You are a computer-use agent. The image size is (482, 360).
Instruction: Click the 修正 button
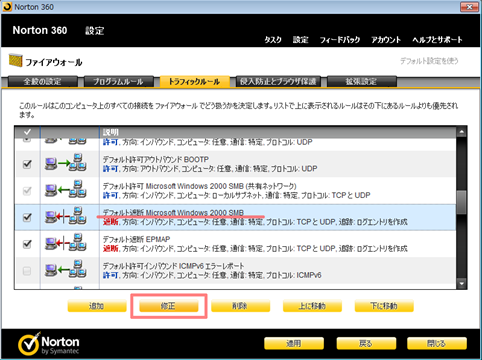169,306
